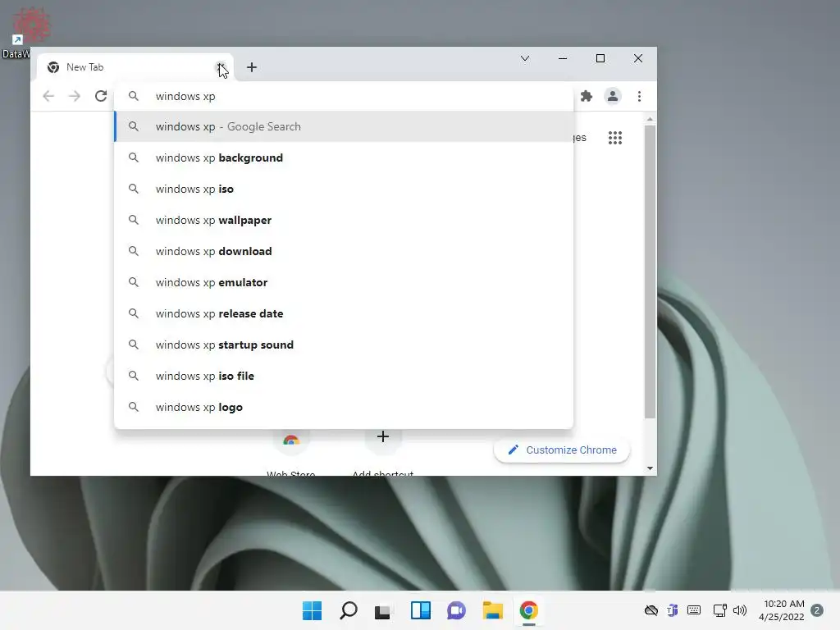Viewport: 840px width, 630px height.
Task: Launch Teams Chat from the taskbar
Action: (x=456, y=610)
